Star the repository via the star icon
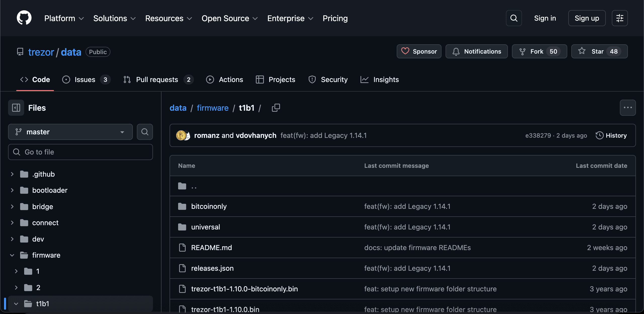This screenshot has height=314, width=644. click(582, 51)
